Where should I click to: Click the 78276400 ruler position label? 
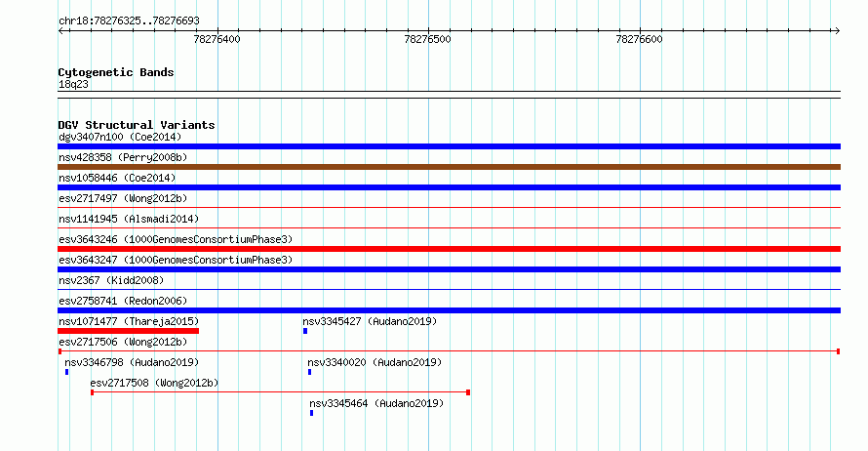pyautogui.click(x=217, y=39)
